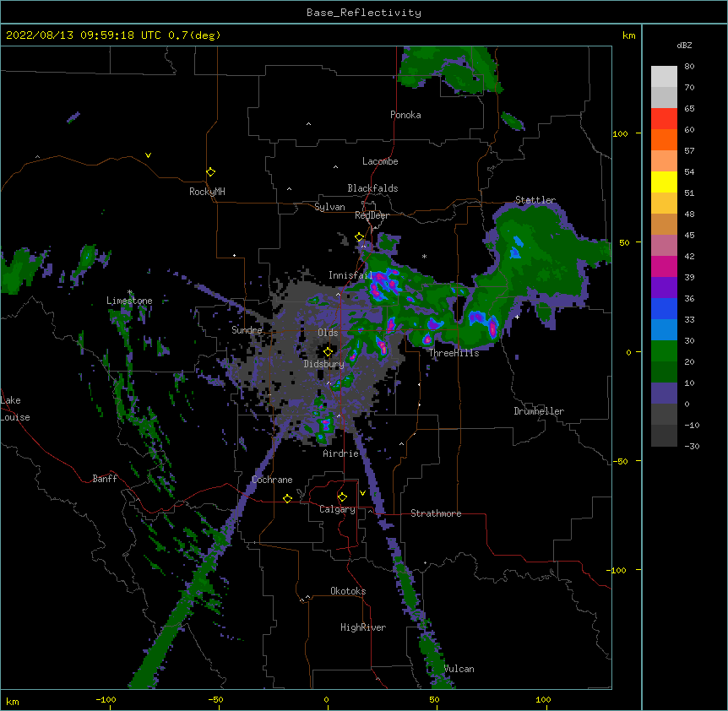
Task: Click the yellow V marker east of Calgary diamond
Action: [x=362, y=493]
